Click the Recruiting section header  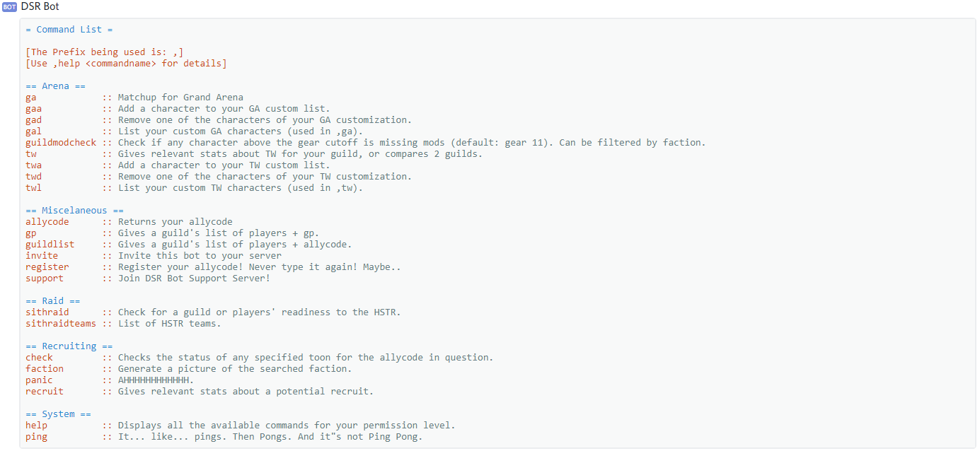69,346
